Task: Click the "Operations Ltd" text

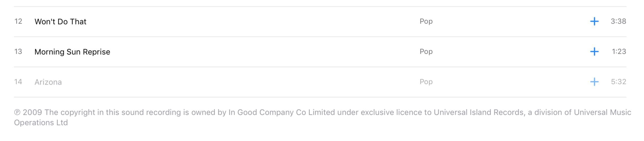Action: pos(41,123)
